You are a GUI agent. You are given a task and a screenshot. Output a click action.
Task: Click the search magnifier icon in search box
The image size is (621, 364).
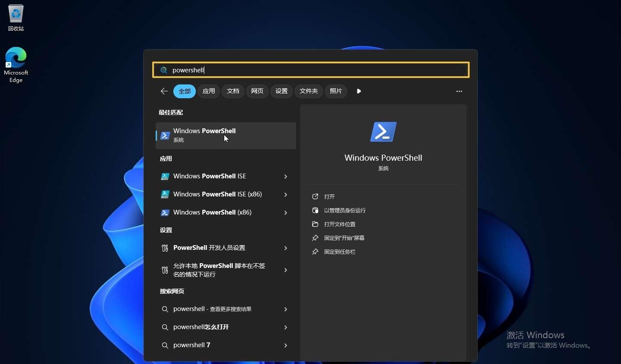coord(164,70)
